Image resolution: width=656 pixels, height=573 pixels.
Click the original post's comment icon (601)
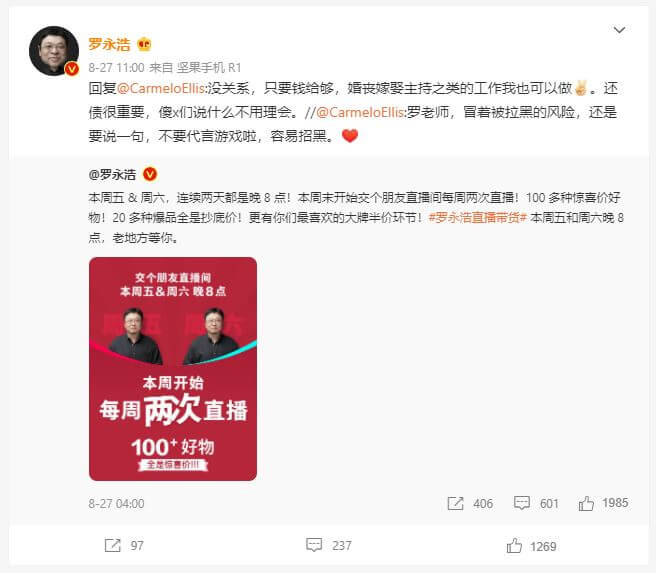(522, 503)
